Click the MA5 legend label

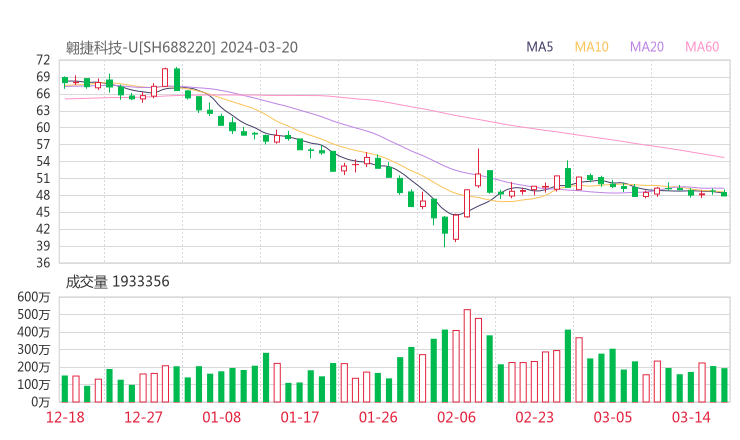click(539, 47)
